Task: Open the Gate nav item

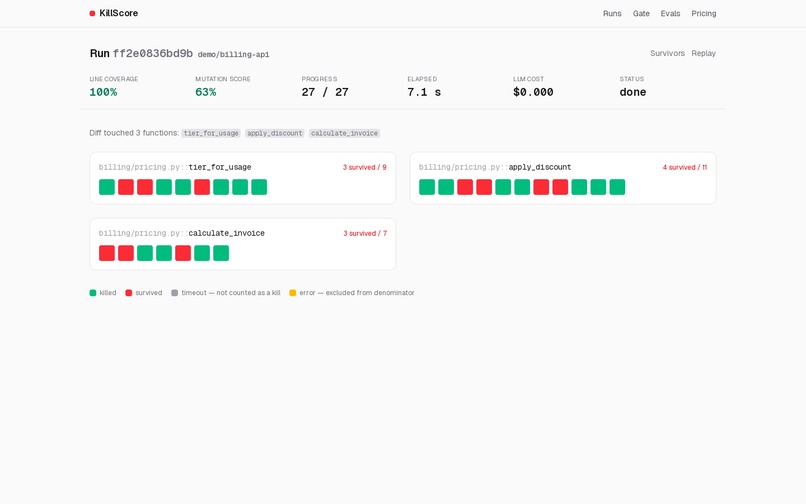Action: [x=641, y=13]
